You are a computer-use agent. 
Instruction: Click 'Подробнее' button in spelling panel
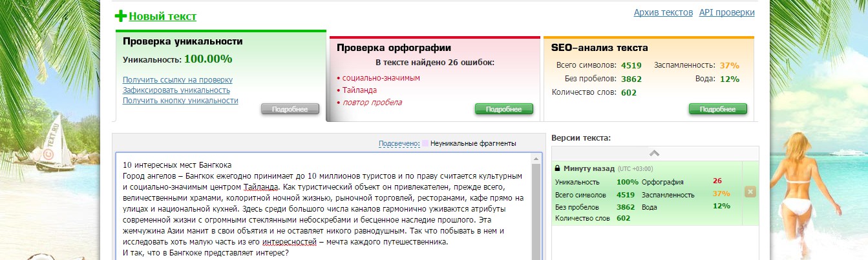(504, 109)
